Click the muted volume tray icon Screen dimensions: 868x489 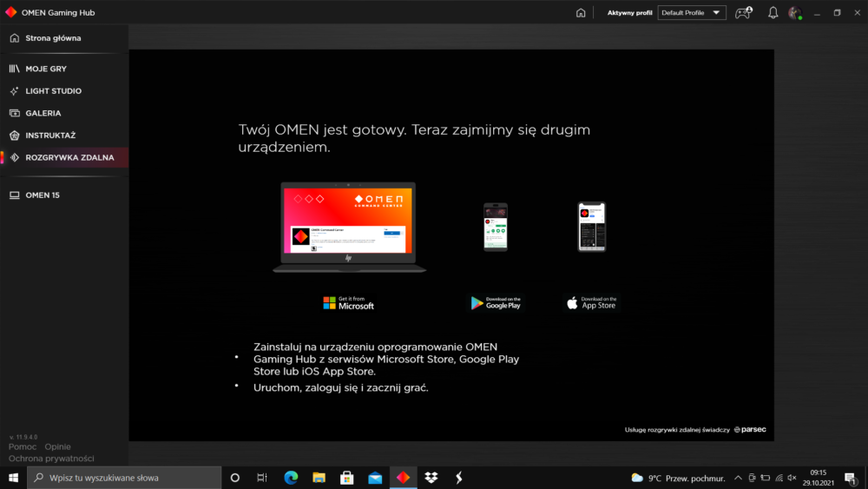792,478
